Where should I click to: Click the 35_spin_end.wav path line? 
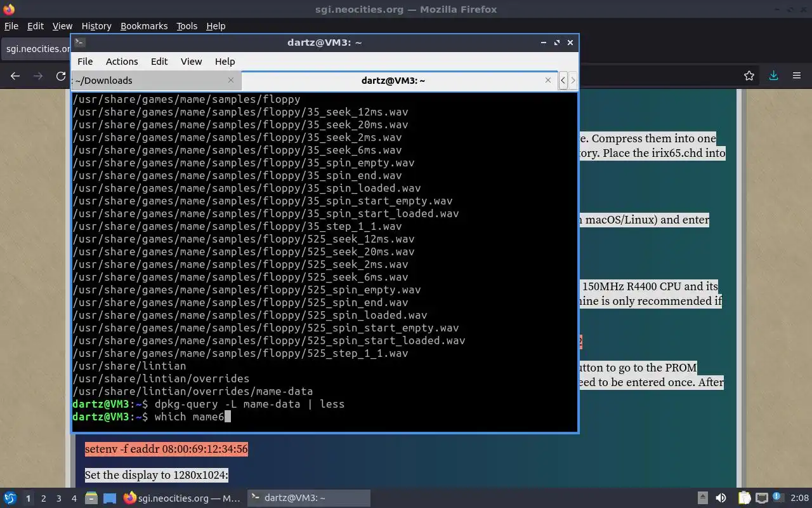237,175
